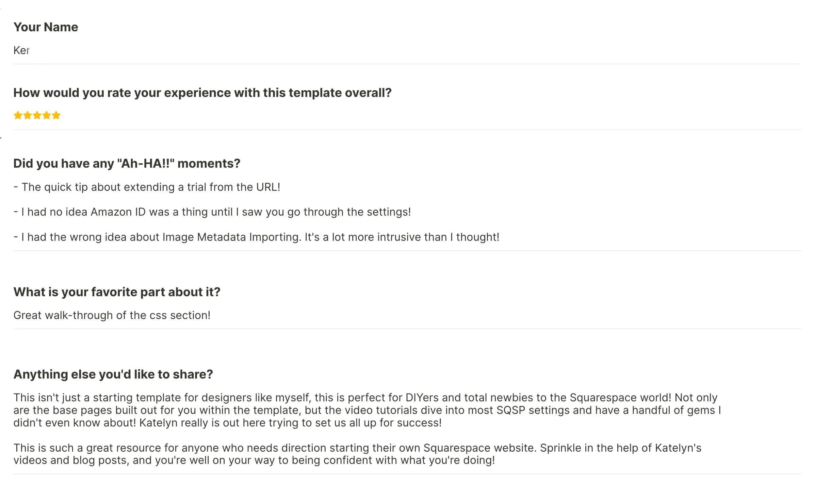
Task: Click the Your Name field with Ker
Action: (x=407, y=50)
